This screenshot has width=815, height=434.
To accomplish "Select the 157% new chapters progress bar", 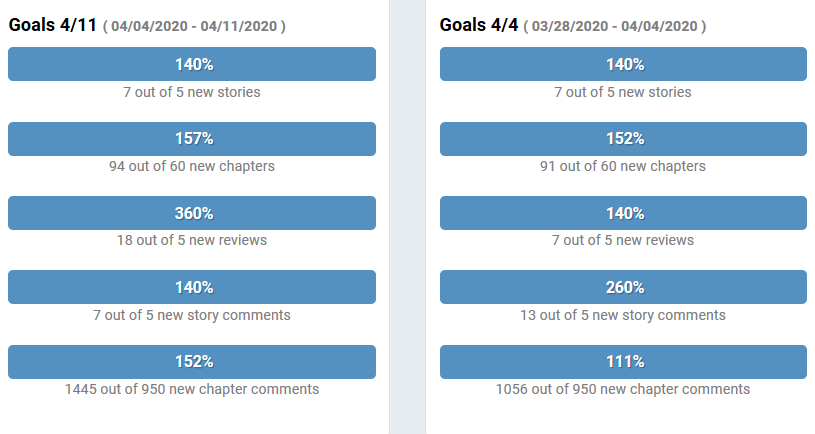I will point(192,139).
